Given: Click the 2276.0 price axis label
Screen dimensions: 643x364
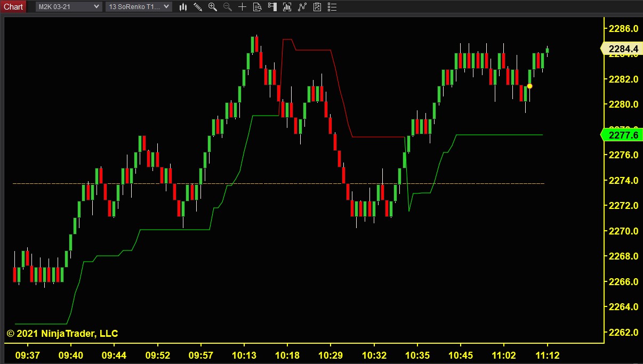Looking at the screenshot, I should (x=623, y=155).
